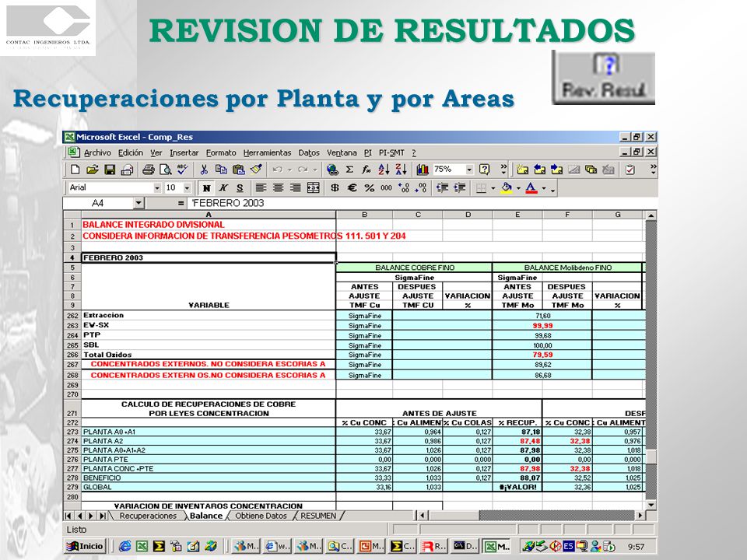Expand more Standard toolbar buttons chevron
Screen dimensions: 747x560
coord(503,169)
